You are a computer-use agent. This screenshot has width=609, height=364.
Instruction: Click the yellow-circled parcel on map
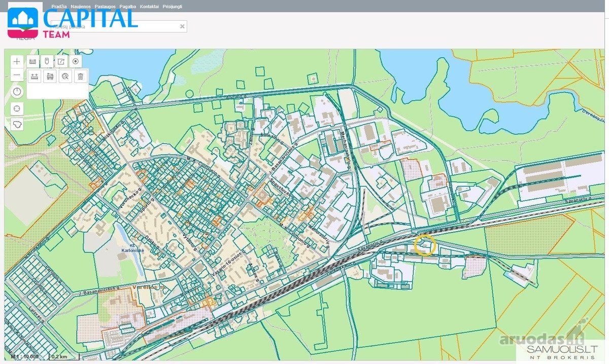424,245
